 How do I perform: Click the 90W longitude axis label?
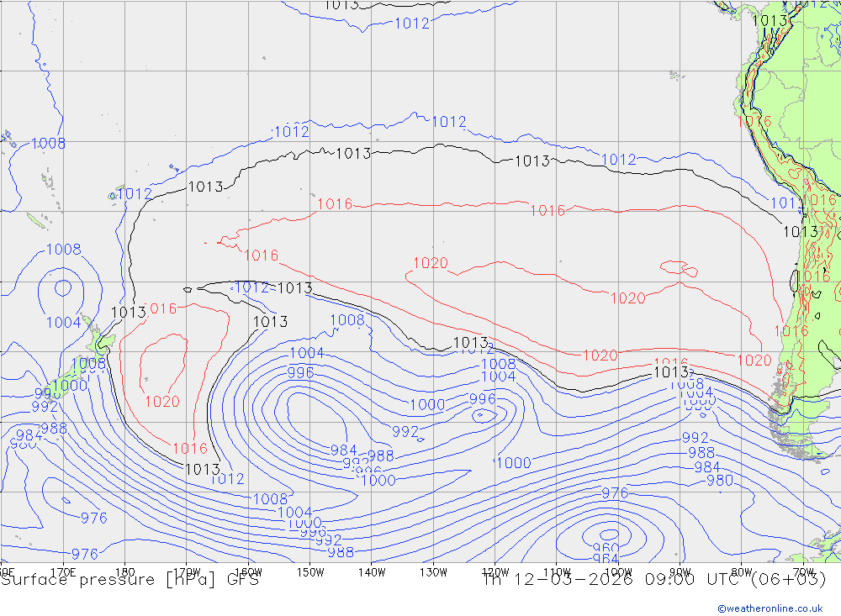pos(680,572)
